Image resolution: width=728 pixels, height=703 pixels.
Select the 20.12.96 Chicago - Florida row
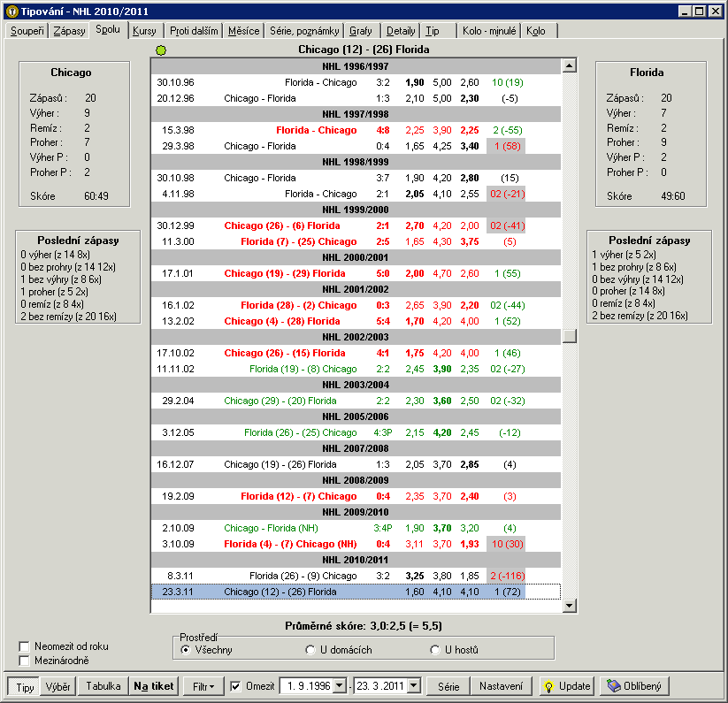(356, 98)
